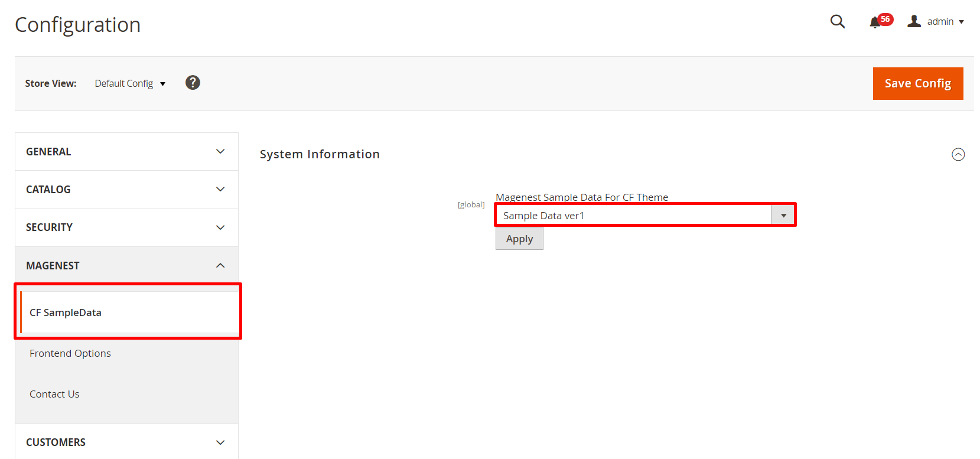Viewport: 980px width, 459px height.
Task: Click the red 56 notification badge
Action: coord(885,19)
